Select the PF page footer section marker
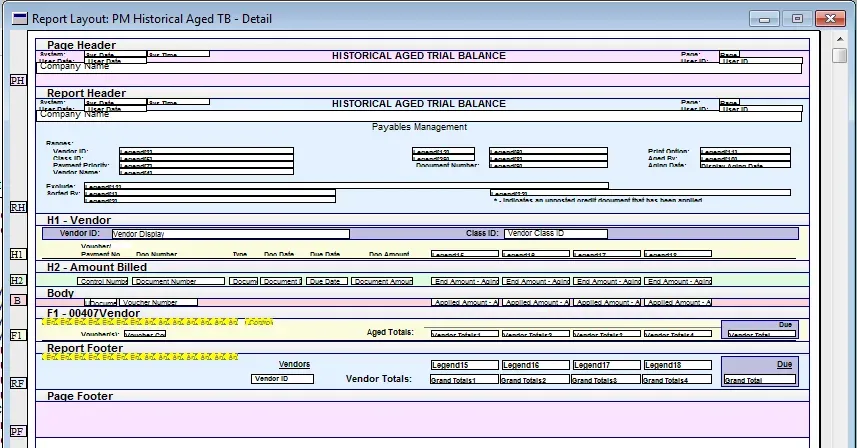 click(17, 431)
